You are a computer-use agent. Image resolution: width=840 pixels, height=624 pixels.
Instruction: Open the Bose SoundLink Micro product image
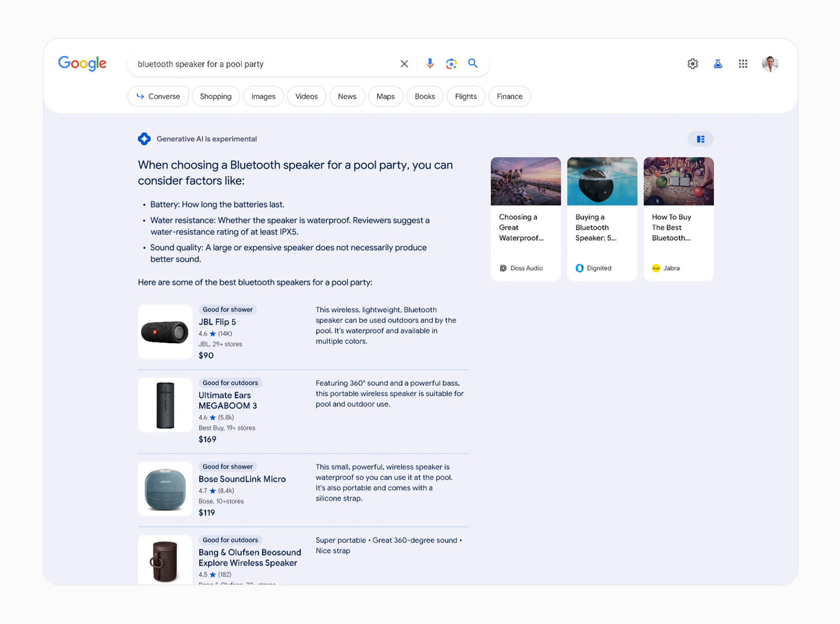165,488
